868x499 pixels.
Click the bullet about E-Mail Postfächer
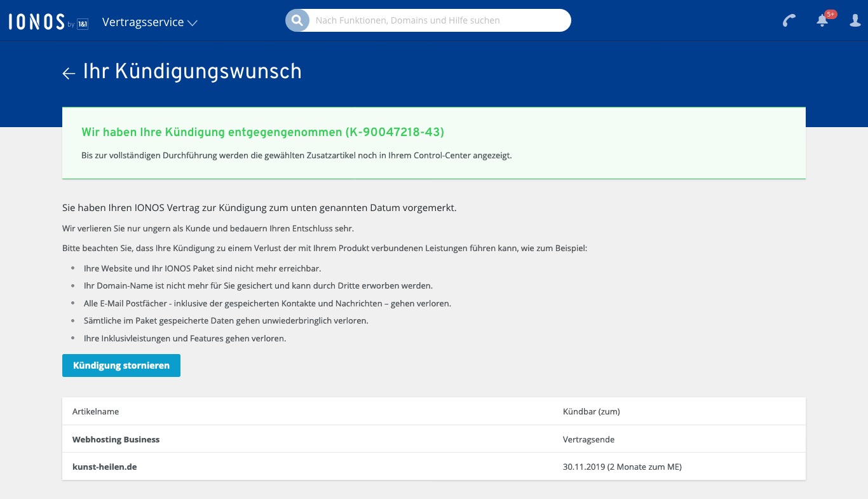[x=268, y=303]
